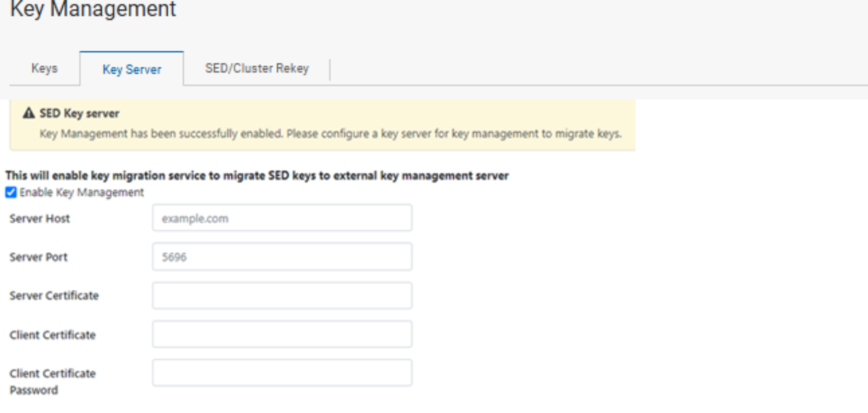Viewport: 868px width, 413px height.
Task: Click the 'SED Key server' banner heading
Action: pyautogui.click(x=79, y=113)
